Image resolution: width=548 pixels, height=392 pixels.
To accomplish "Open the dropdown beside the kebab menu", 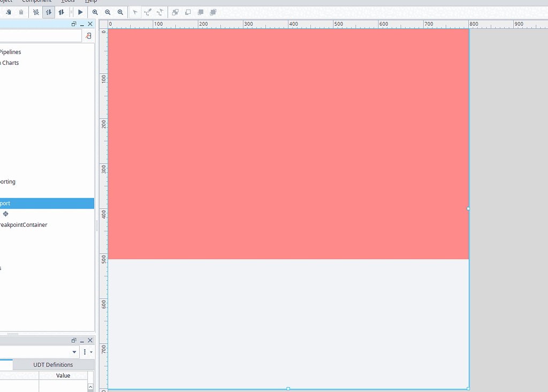I will click(91, 352).
